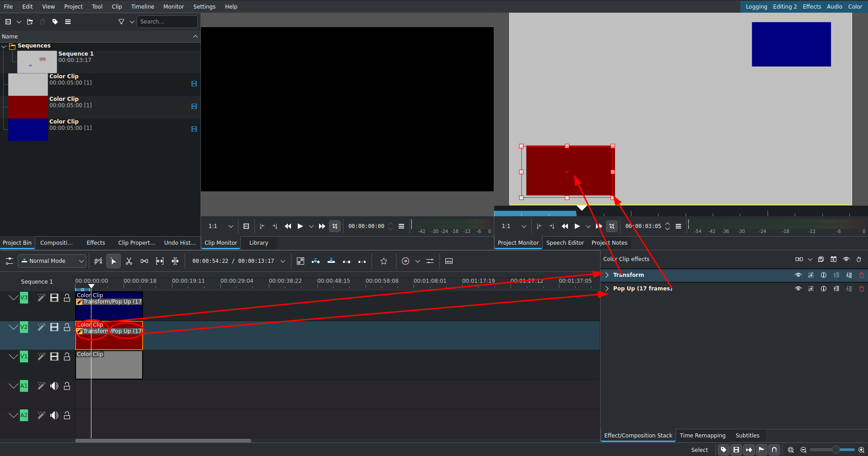The width and height of the screenshot is (868, 456).
Task: Click the Lift Timeline Zone icon
Action: click(x=362, y=261)
